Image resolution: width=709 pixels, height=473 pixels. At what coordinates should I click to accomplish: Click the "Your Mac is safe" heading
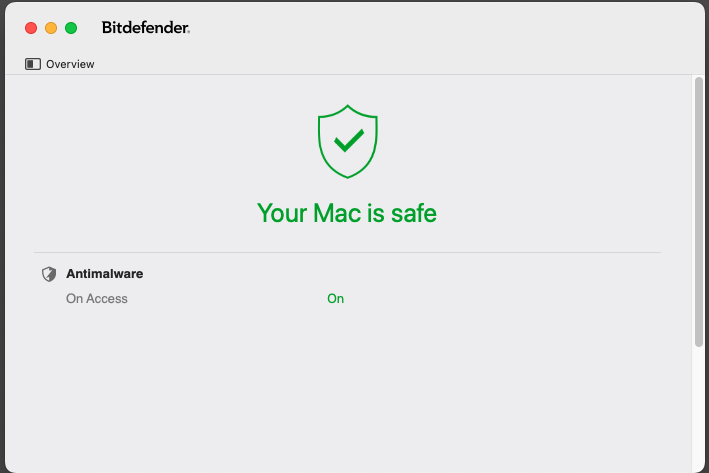[x=347, y=213]
